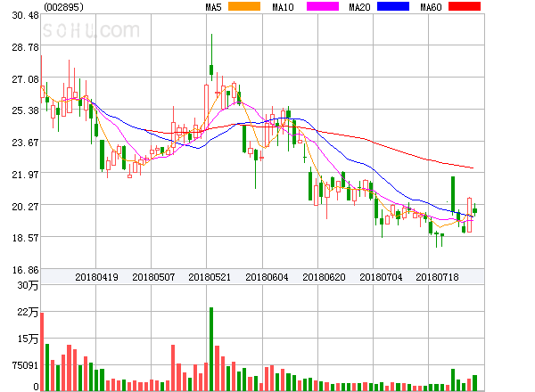Click the magenta MA10 legend swatch
Image resolution: width=535 pixels, height=392 pixels.
tap(323, 6)
